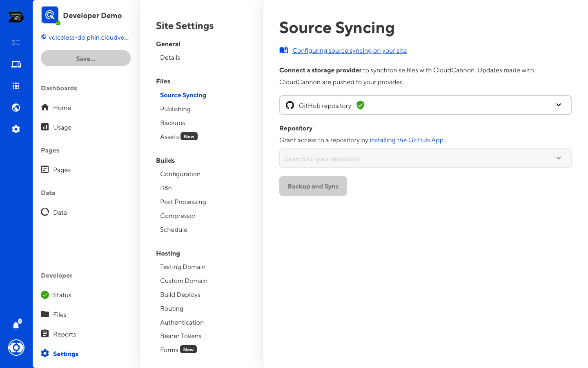Click the Backup and Sync button
588x368 pixels.
click(x=313, y=186)
